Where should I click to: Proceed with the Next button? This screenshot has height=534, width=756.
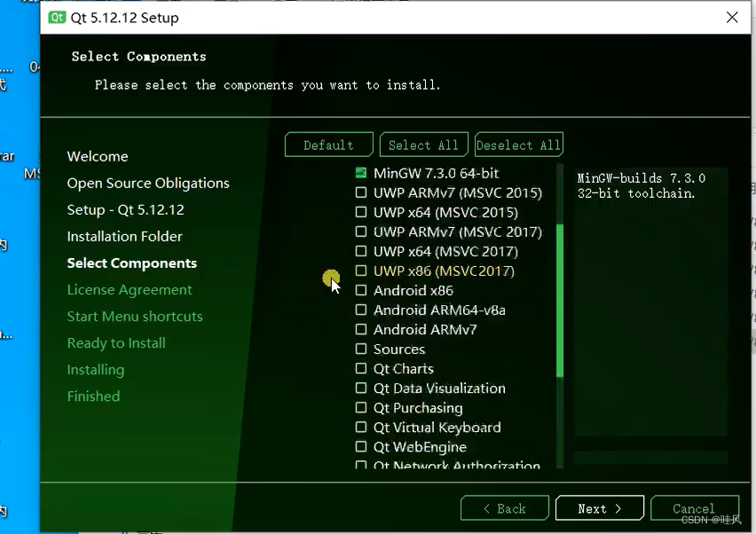click(599, 508)
